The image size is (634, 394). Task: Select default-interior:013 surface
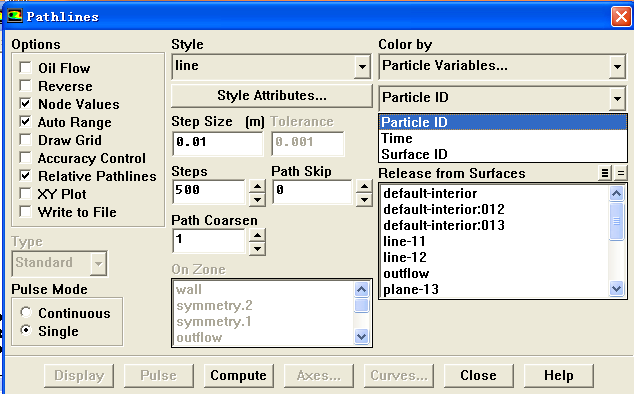click(x=494, y=225)
